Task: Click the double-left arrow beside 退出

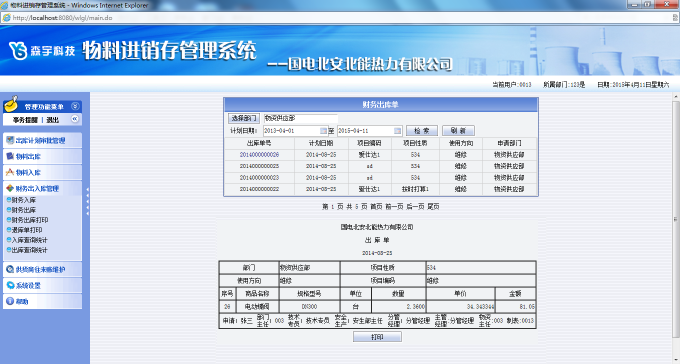Action: [75, 119]
